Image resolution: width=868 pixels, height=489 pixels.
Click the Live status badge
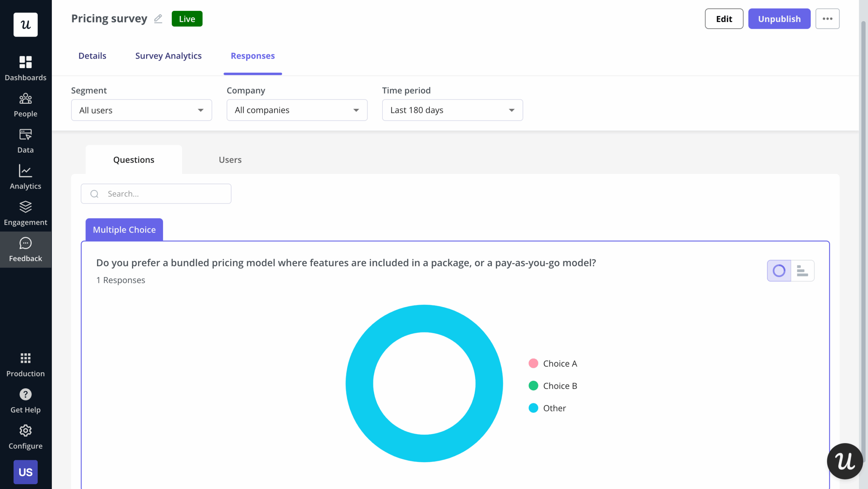point(187,19)
